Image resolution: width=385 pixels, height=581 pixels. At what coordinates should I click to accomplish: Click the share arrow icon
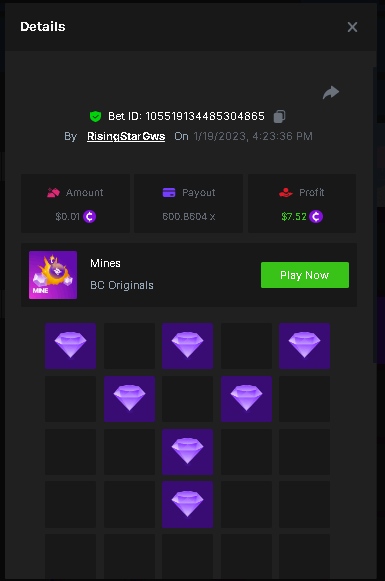click(331, 93)
